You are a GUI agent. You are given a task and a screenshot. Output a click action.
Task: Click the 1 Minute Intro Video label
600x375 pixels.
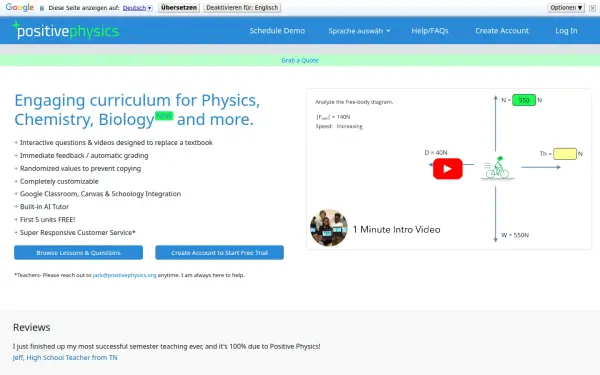[x=396, y=230]
